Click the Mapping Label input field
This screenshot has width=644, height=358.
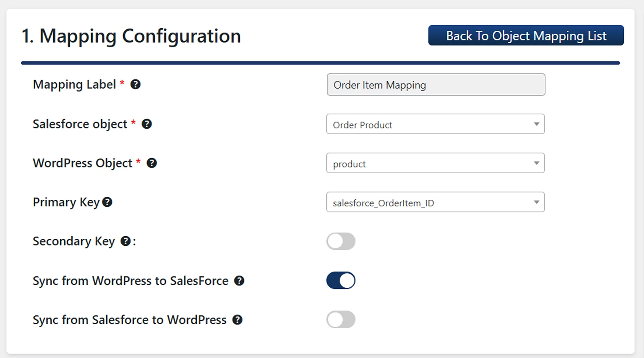436,85
